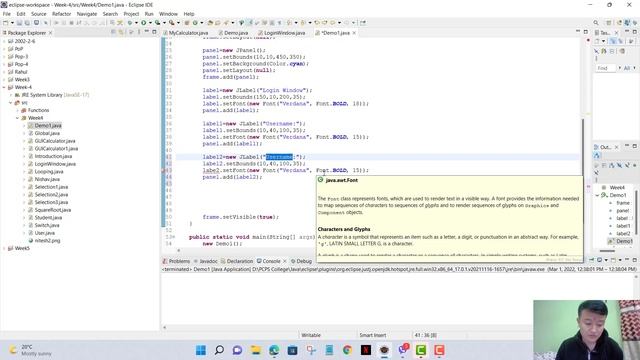Select nitesh2.png in Package Explorer
Screen dimensions: 640x360
pos(47,241)
